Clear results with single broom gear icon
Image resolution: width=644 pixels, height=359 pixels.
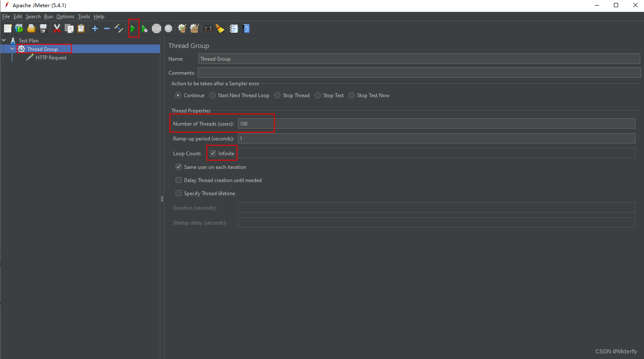click(182, 28)
